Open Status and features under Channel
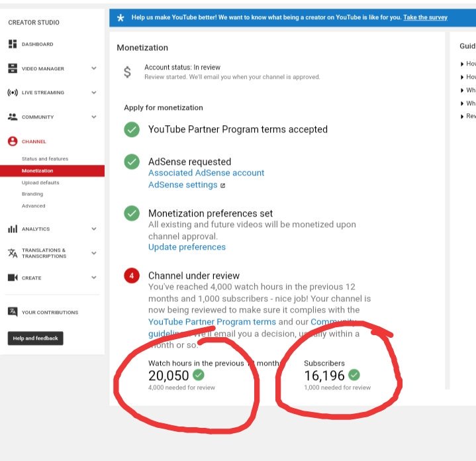Viewport: 476px width, 461px height. click(x=45, y=158)
